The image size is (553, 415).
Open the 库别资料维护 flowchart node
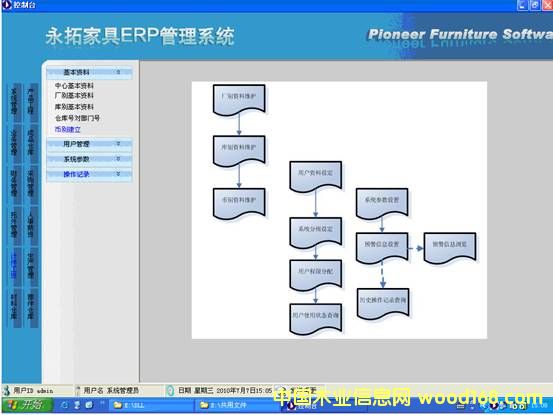coord(239,151)
